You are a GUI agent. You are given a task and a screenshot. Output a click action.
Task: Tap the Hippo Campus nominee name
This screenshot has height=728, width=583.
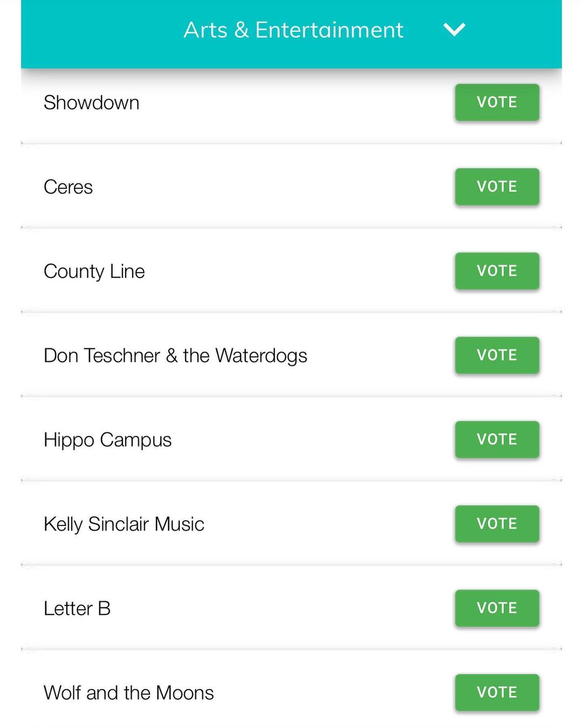[x=107, y=440]
